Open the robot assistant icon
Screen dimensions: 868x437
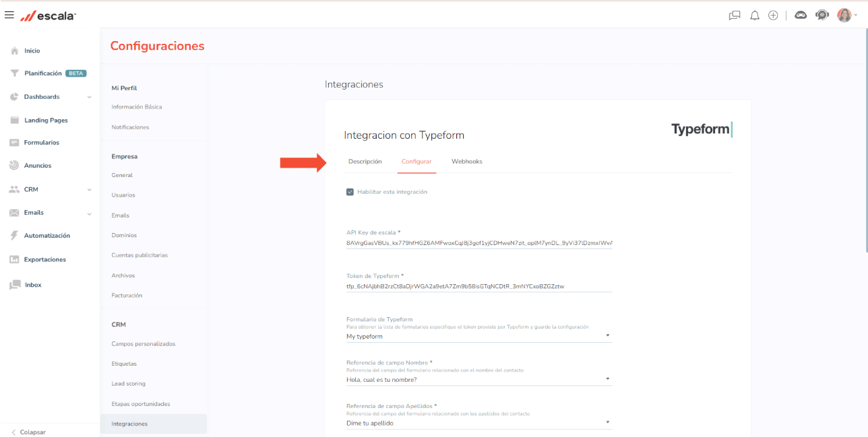[801, 15]
